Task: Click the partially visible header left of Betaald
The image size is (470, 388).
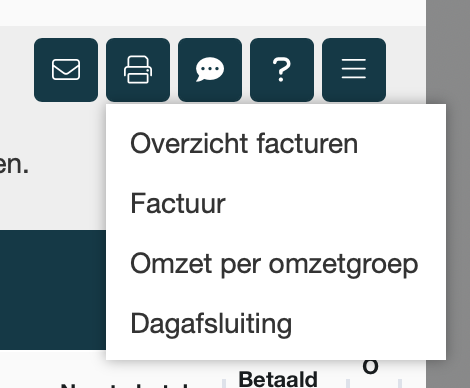Action: click(x=125, y=386)
